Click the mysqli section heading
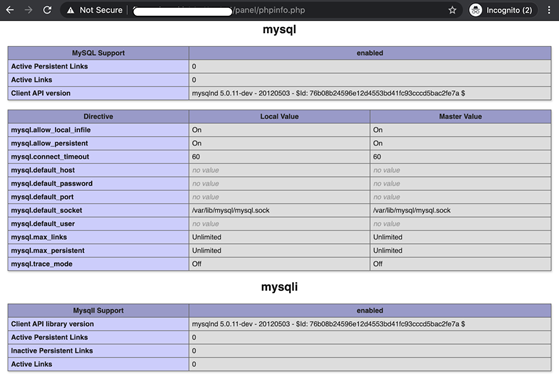This screenshot has height=377, width=559. tap(280, 287)
